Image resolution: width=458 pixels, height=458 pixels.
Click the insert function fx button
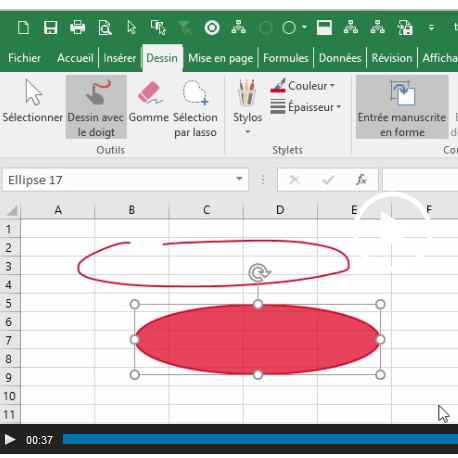point(361,180)
